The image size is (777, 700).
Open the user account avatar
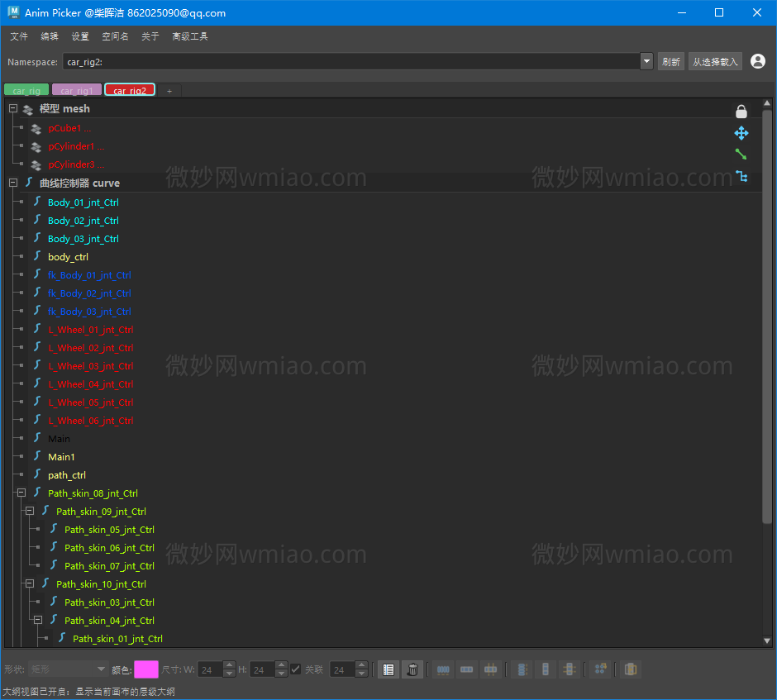(757, 61)
